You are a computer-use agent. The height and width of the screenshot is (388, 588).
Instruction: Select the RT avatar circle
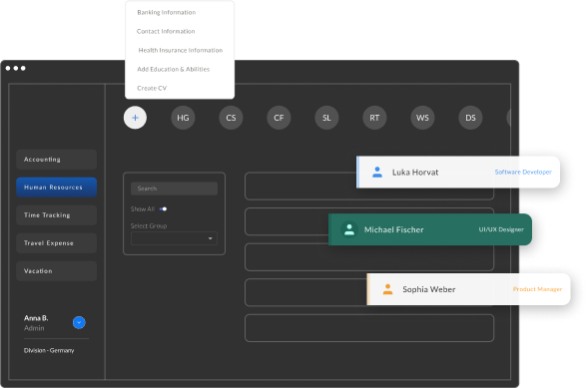click(x=374, y=118)
